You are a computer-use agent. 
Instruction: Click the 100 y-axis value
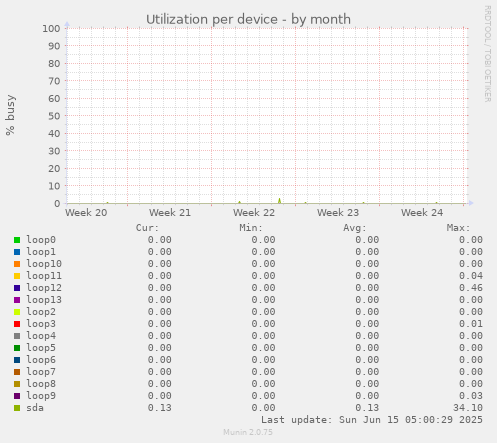tap(51, 29)
